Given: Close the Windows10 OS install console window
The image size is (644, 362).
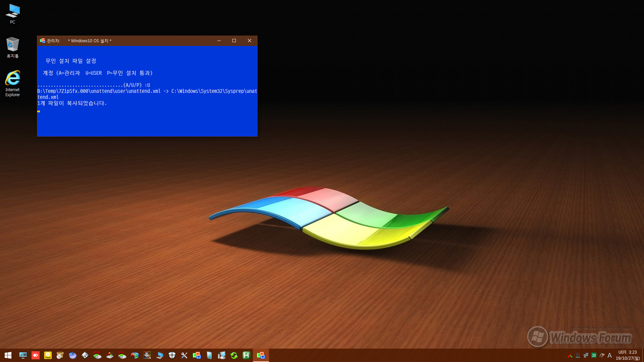Looking at the screenshot, I should click(x=250, y=41).
